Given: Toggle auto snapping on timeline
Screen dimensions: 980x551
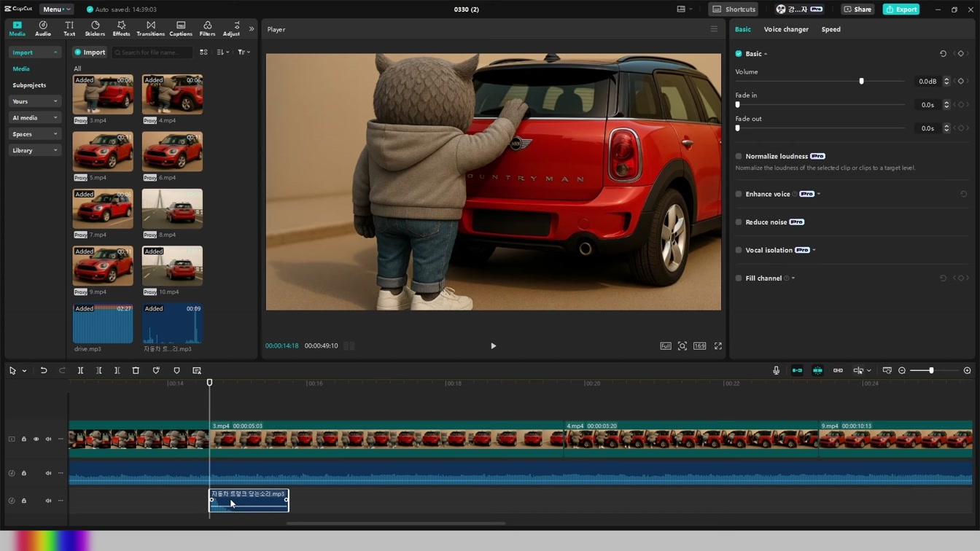Looking at the screenshot, I should (x=817, y=370).
